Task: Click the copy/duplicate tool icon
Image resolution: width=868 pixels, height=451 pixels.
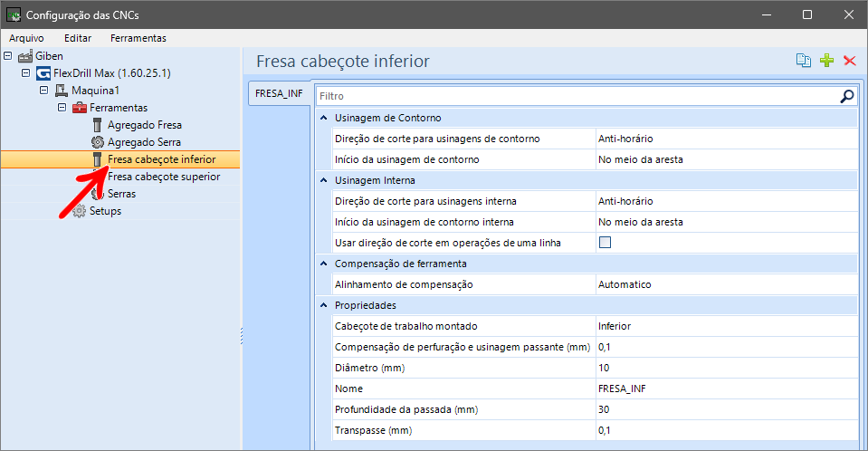Action: click(803, 61)
